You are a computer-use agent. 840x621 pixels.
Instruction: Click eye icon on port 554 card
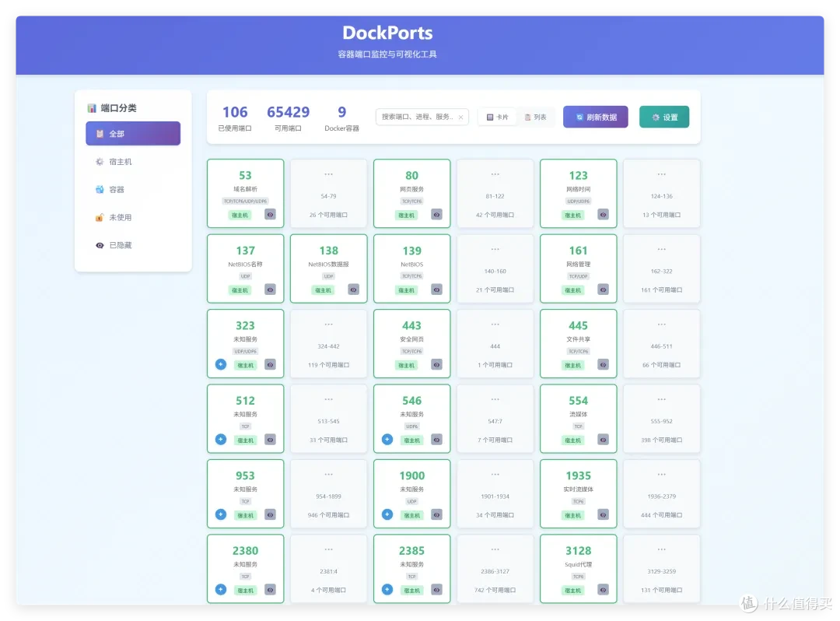(x=604, y=440)
